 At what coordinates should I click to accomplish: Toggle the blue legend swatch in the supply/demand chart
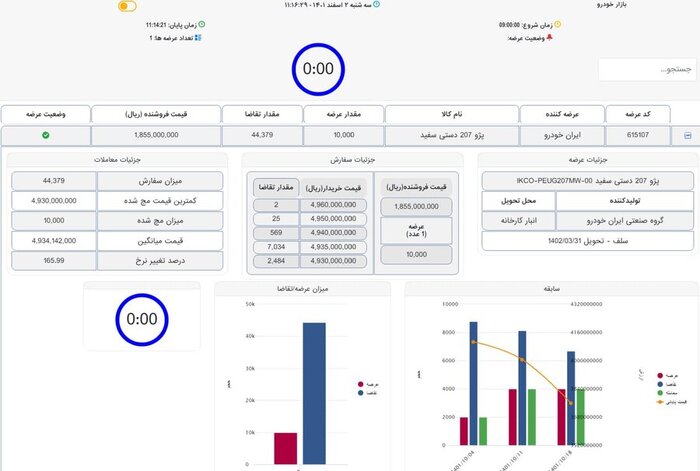click(361, 393)
